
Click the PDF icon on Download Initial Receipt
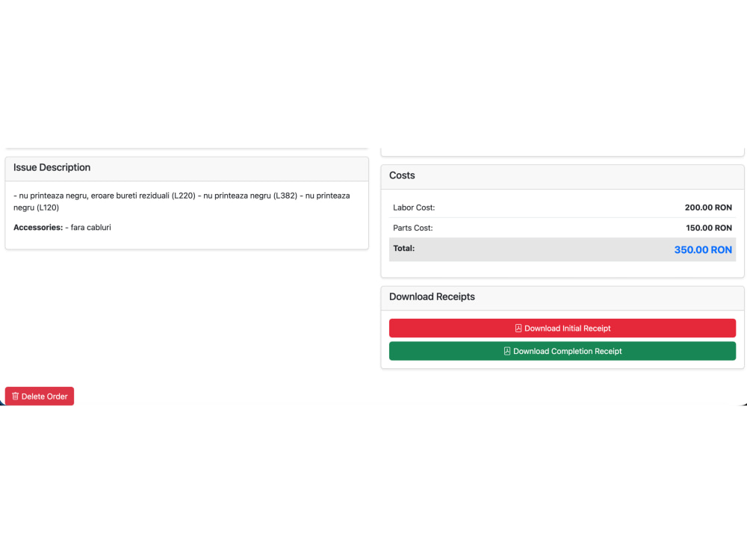click(518, 328)
